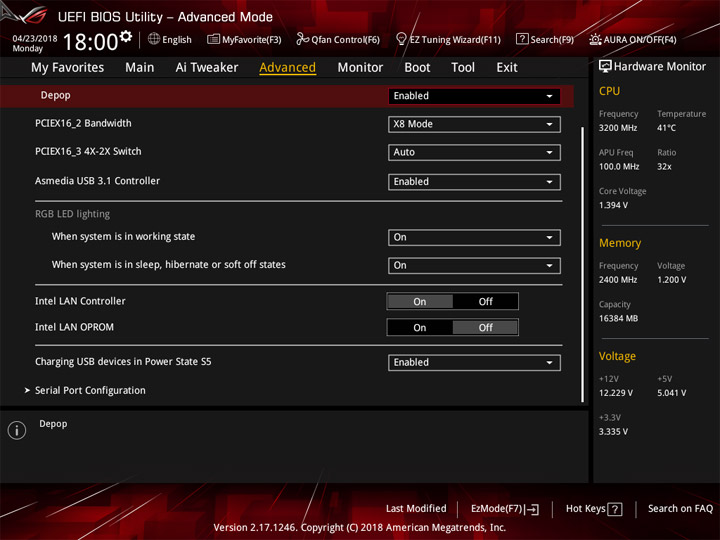Switch to Boot tab
720x540 pixels.
417,68
